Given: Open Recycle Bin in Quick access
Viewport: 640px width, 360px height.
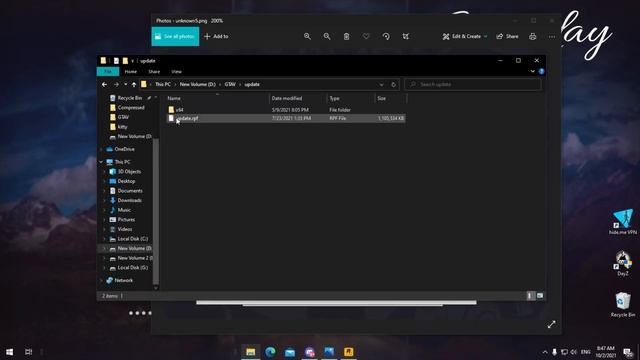Looking at the screenshot, I should point(129,98).
